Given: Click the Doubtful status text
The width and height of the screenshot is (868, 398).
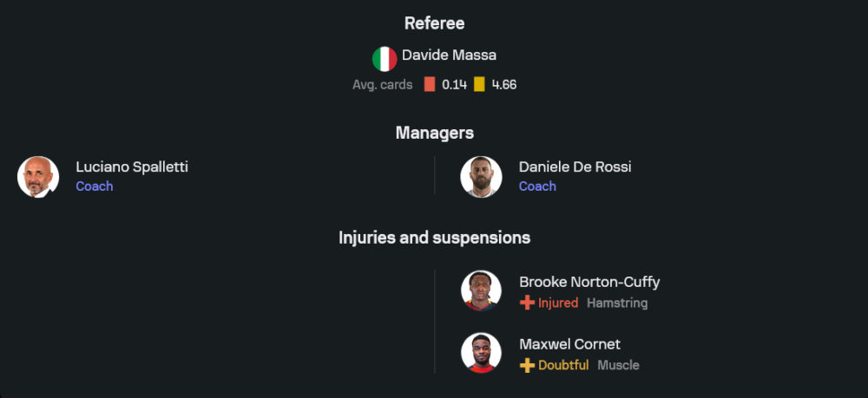Looking at the screenshot, I should pos(563,365).
